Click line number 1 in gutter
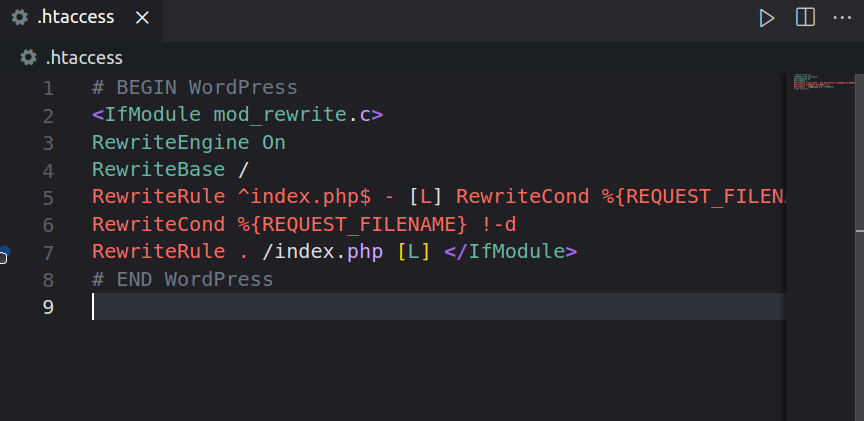Image resolution: width=864 pixels, height=421 pixels. (48, 88)
